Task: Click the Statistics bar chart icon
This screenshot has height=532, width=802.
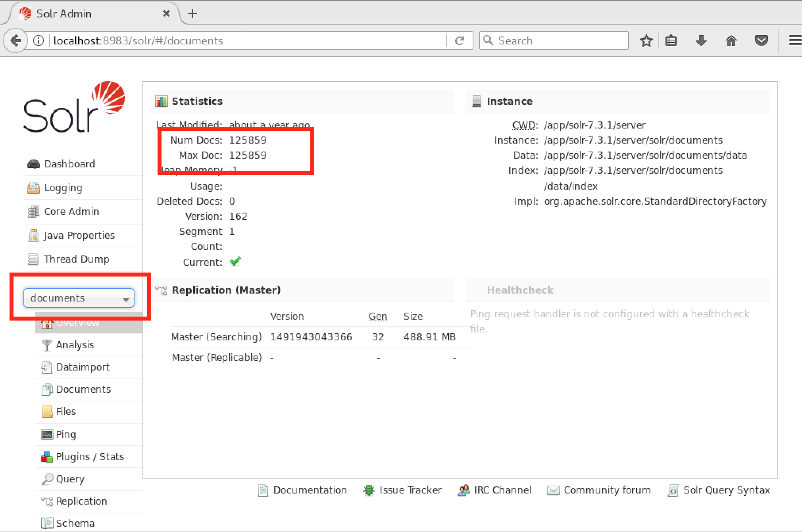Action: [162, 101]
